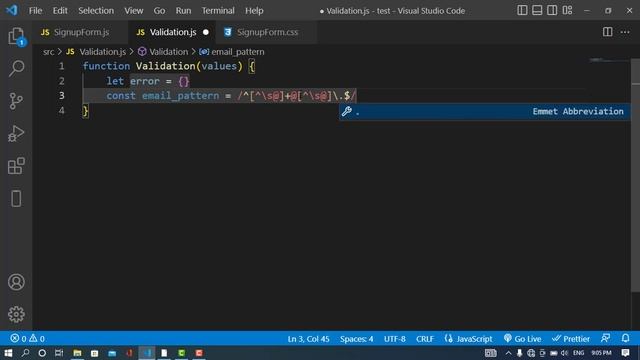
Task: Open the Explorer view in activity bar
Action: pos(16,36)
